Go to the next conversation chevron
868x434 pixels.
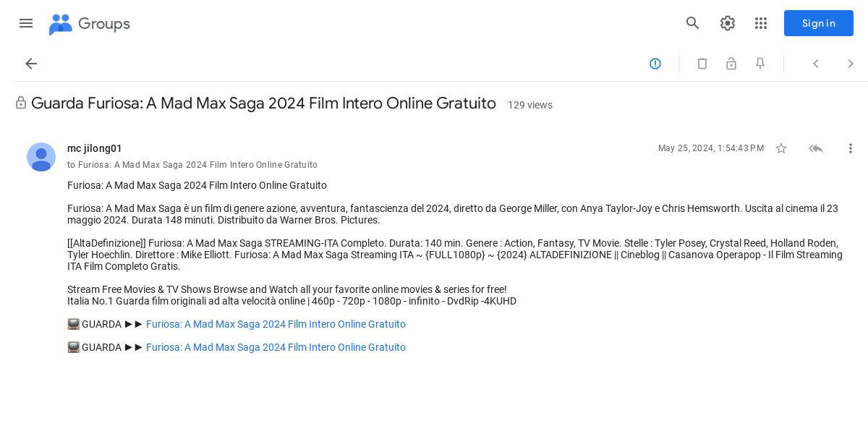(x=851, y=64)
